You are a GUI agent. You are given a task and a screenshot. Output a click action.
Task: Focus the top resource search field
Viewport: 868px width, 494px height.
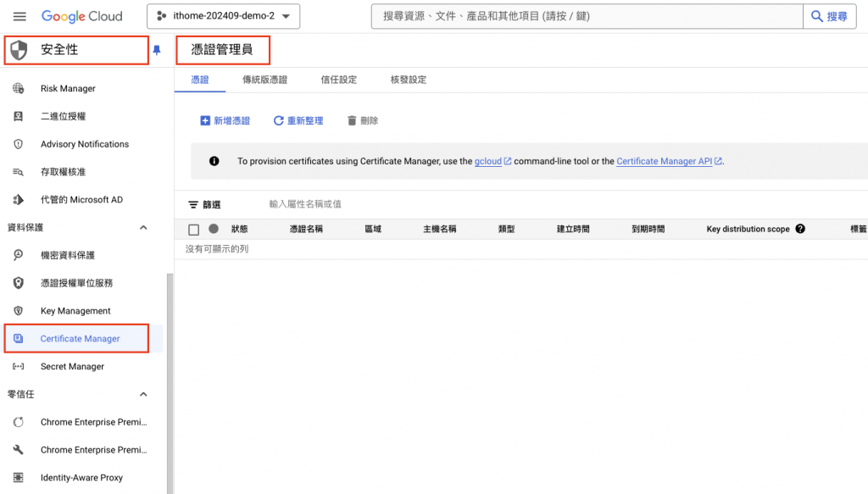coord(587,16)
